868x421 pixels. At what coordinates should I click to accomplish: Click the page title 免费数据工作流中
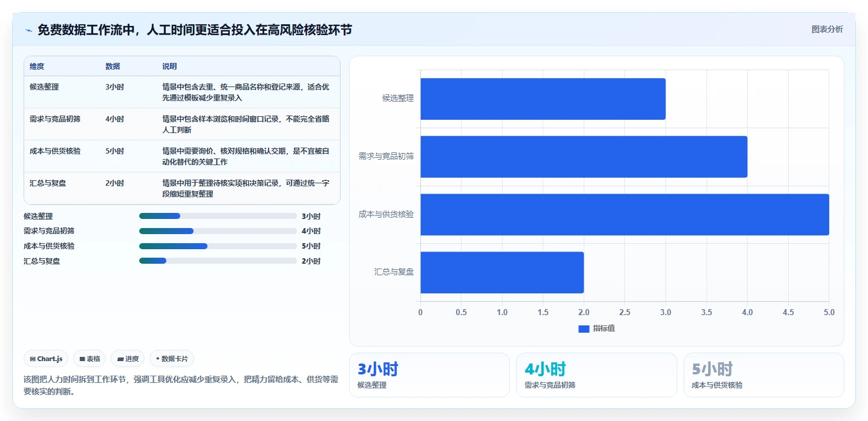click(195, 30)
